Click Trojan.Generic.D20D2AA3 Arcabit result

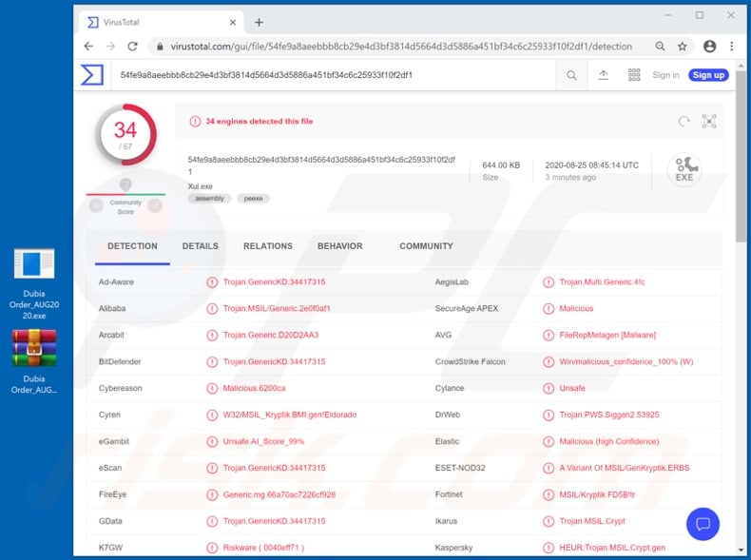coord(271,336)
